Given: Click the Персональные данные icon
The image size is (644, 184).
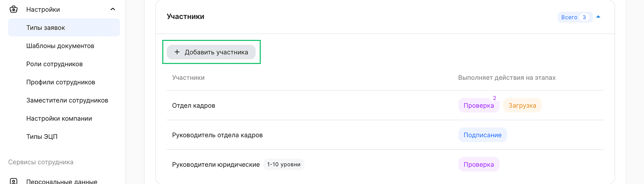Looking at the screenshot, I should (x=14, y=181).
